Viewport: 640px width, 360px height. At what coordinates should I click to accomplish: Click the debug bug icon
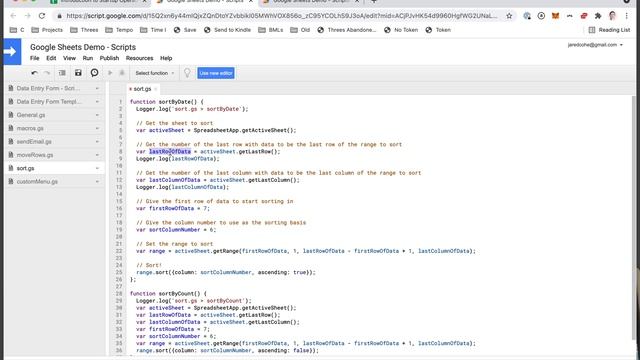[122, 73]
